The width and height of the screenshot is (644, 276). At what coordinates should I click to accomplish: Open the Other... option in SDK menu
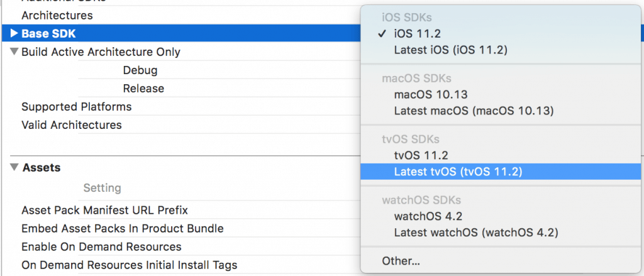[x=401, y=261]
